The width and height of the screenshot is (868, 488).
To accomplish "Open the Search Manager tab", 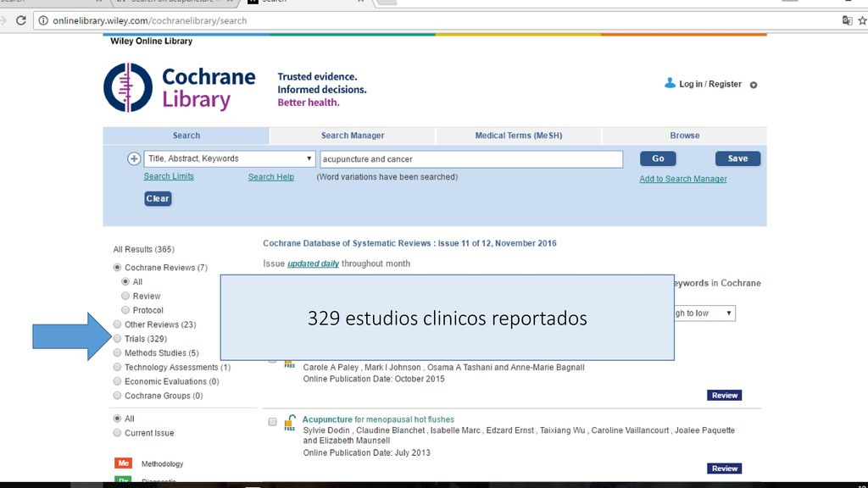I will pyautogui.click(x=353, y=136).
